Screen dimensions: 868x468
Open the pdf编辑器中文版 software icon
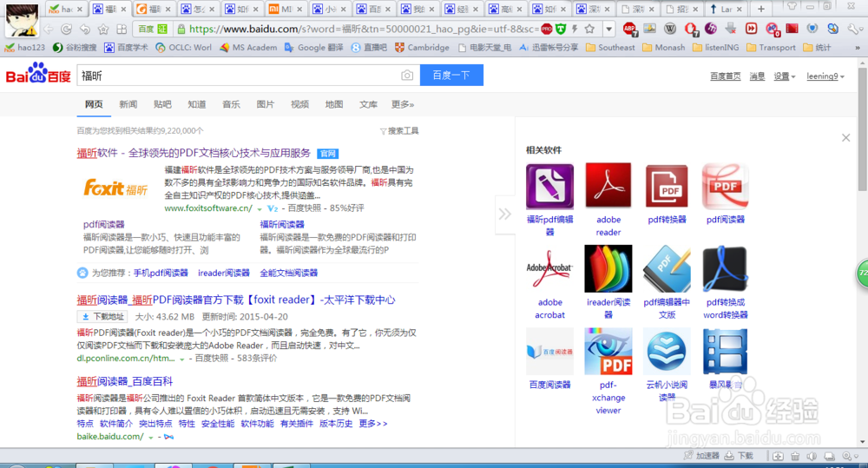pyautogui.click(x=667, y=269)
